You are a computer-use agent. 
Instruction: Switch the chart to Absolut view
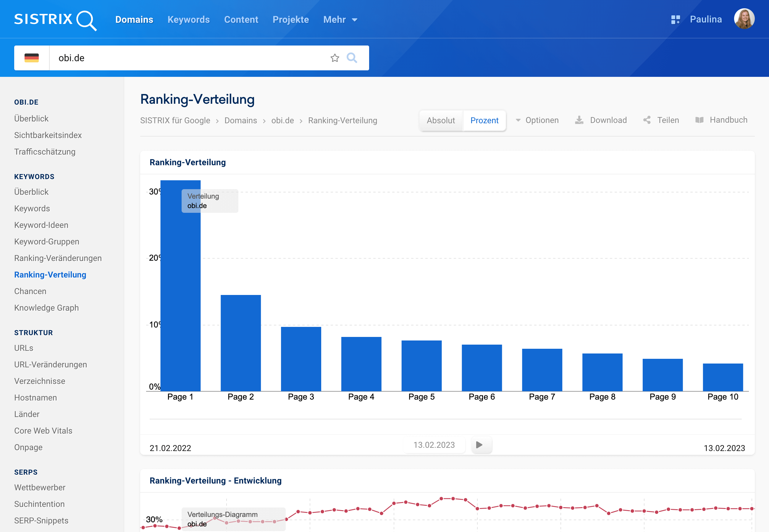[x=440, y=120]
